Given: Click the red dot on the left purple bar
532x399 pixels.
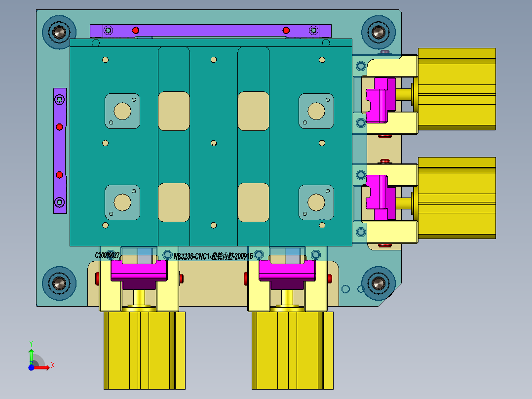Looking at the screenshot, I should [x=59, y=127].
